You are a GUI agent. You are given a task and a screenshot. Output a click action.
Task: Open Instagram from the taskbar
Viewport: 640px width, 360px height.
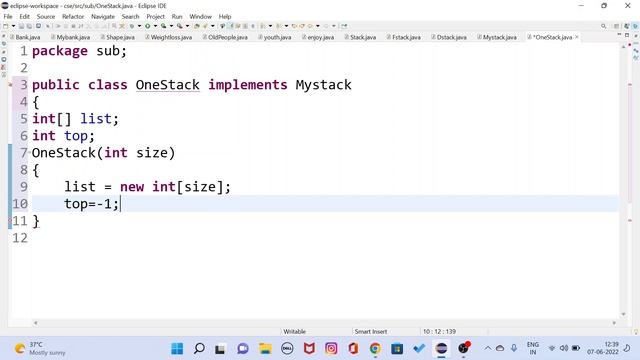tap(331, 349)
